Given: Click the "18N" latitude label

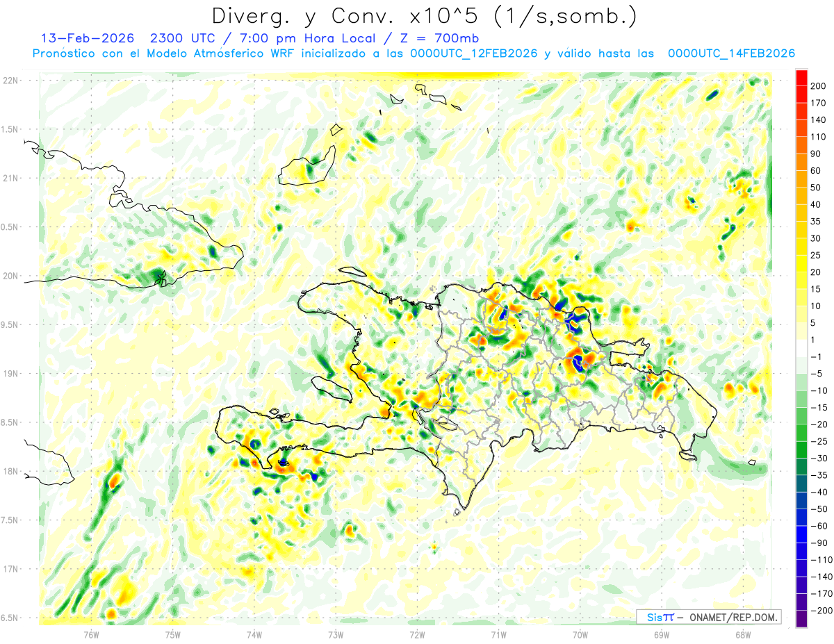Looking at the screenshot, I should (10, 472).
